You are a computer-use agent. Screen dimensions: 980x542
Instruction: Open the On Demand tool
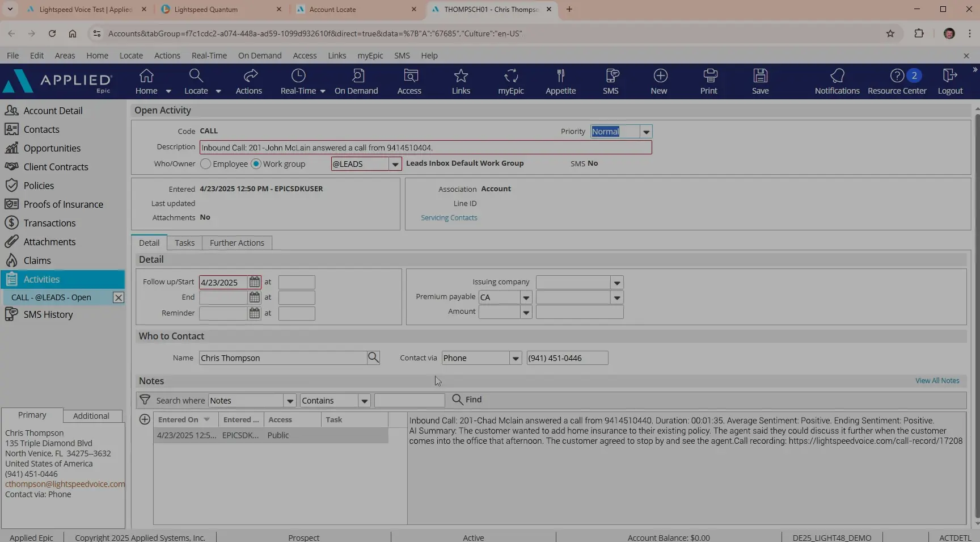pos(356,81)
